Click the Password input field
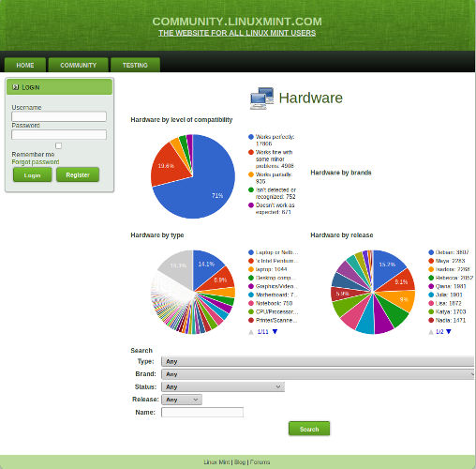 coord(59,134)
